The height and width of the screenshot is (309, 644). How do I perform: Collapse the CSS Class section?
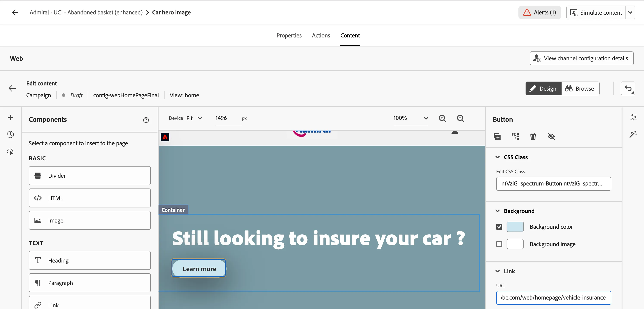(x=498, y=157)
